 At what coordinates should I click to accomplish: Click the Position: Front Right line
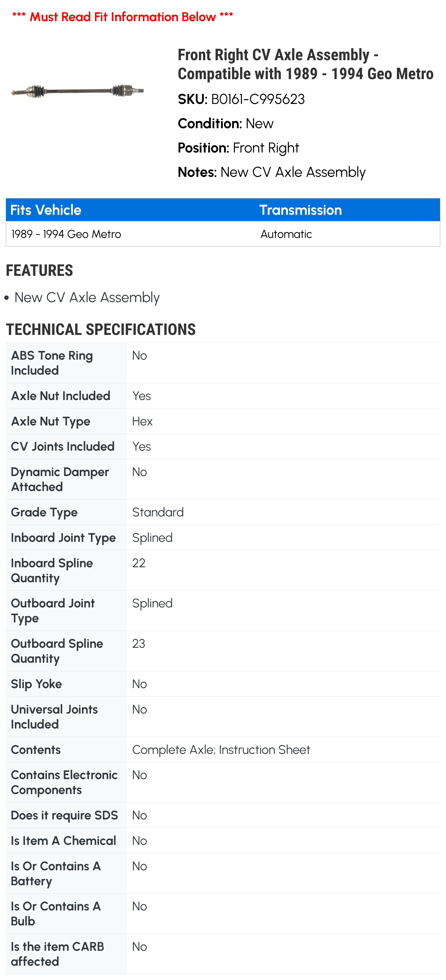[x=238, y=148]
